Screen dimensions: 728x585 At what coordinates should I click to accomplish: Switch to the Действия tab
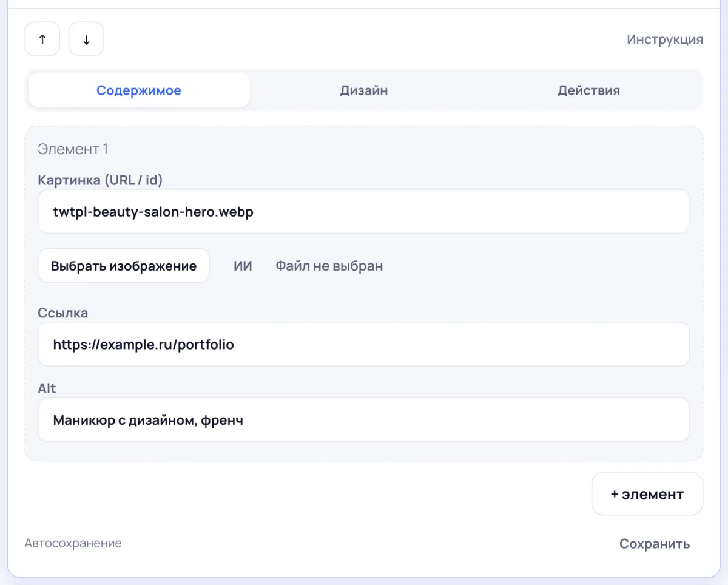(589, 90)
